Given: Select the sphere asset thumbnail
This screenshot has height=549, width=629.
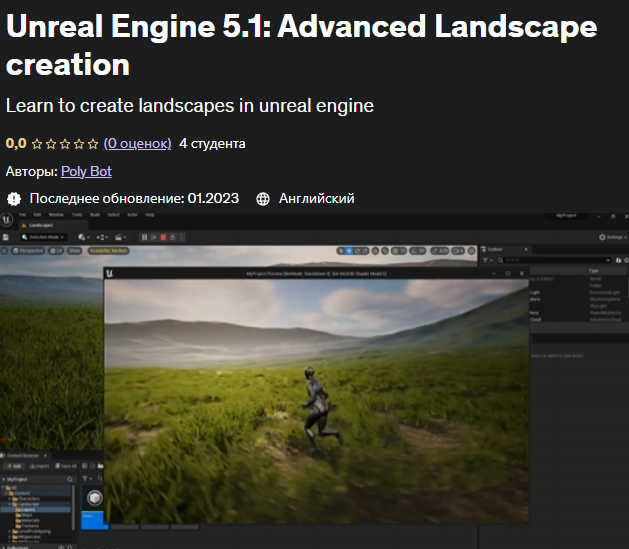Looking at the screenshot, I should click(95, 499).
